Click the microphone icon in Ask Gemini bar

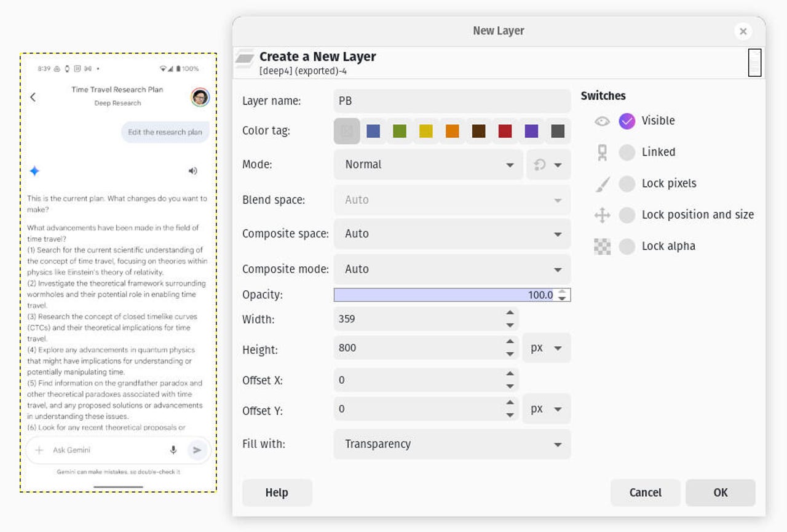(x=173, y=450)
